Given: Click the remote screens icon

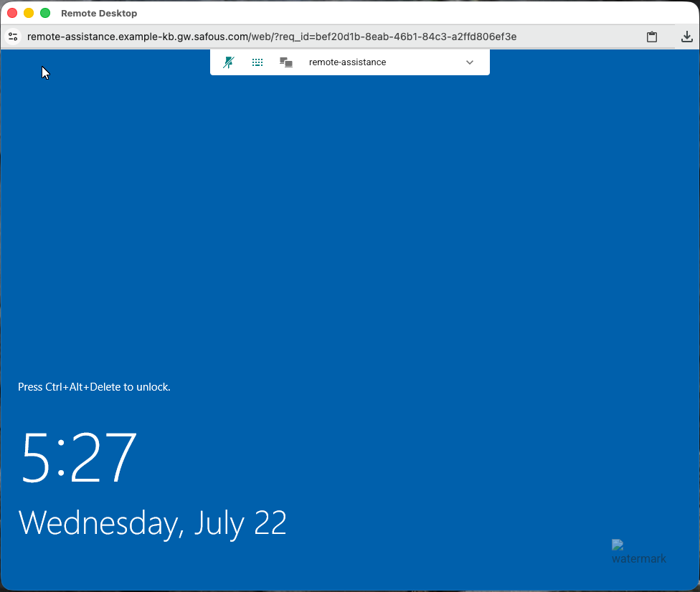Looking at the screenshot, I should click(x=286, y=62).
